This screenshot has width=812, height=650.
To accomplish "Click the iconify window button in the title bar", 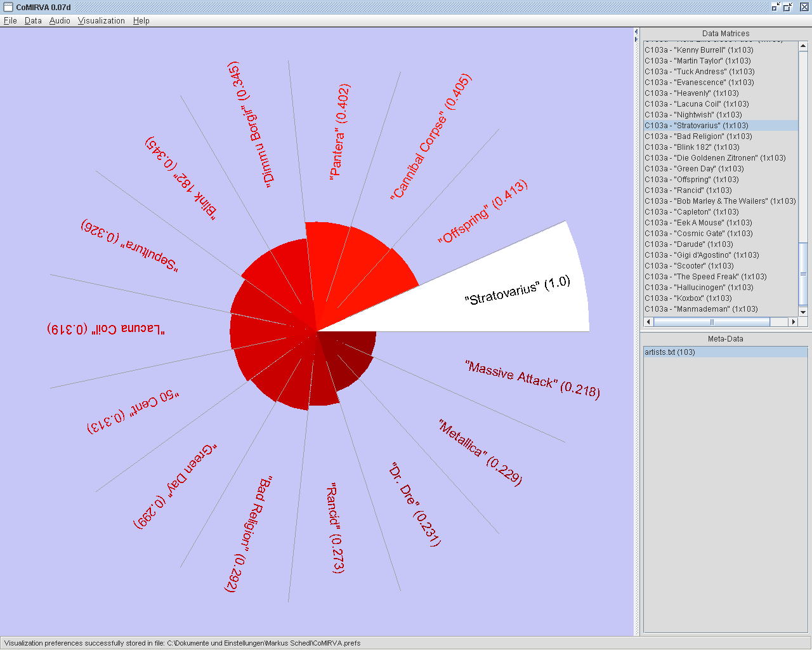I will (776, 7).
